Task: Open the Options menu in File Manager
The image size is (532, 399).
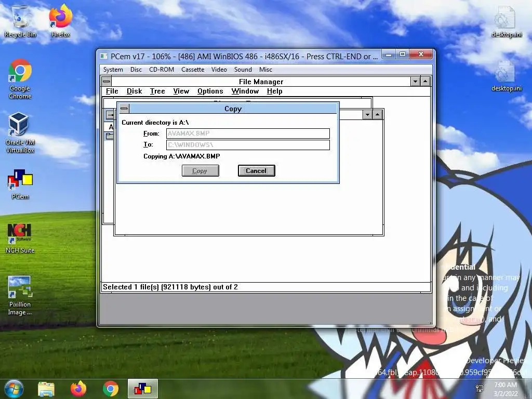Action: pyautogui.click(x=210, y=91)
